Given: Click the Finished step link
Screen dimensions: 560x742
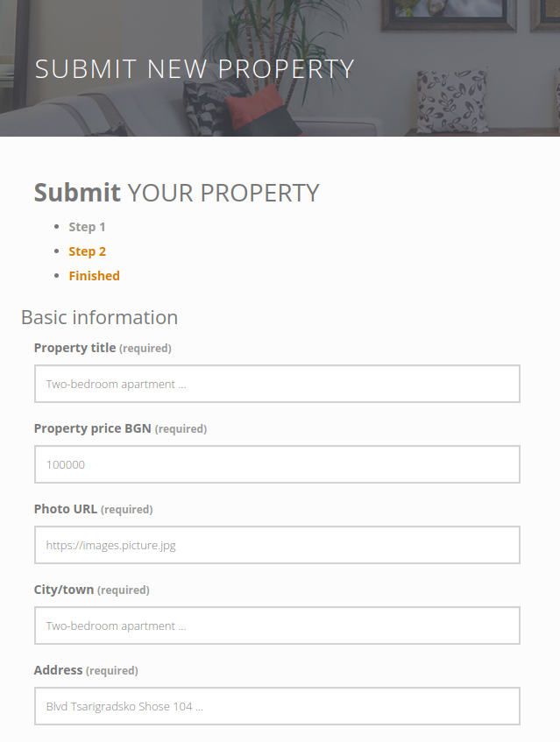Looking at the screenshot, I should click(x=94, y=276).
